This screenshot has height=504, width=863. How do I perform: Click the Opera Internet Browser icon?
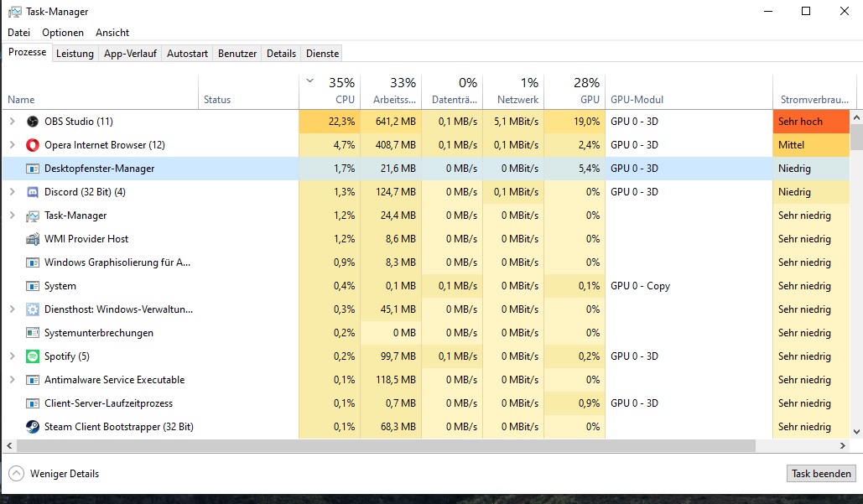click(x=33, y=145)
